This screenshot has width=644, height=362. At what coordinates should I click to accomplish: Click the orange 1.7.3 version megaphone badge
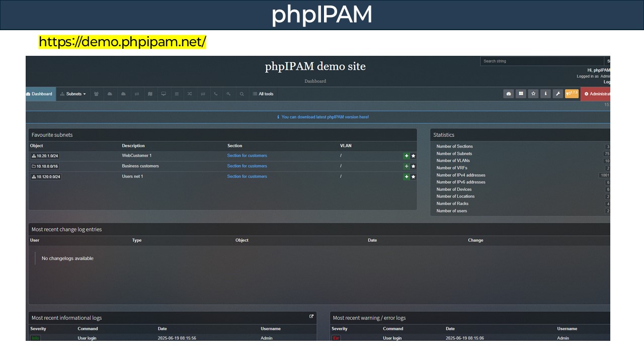(572, 94)
